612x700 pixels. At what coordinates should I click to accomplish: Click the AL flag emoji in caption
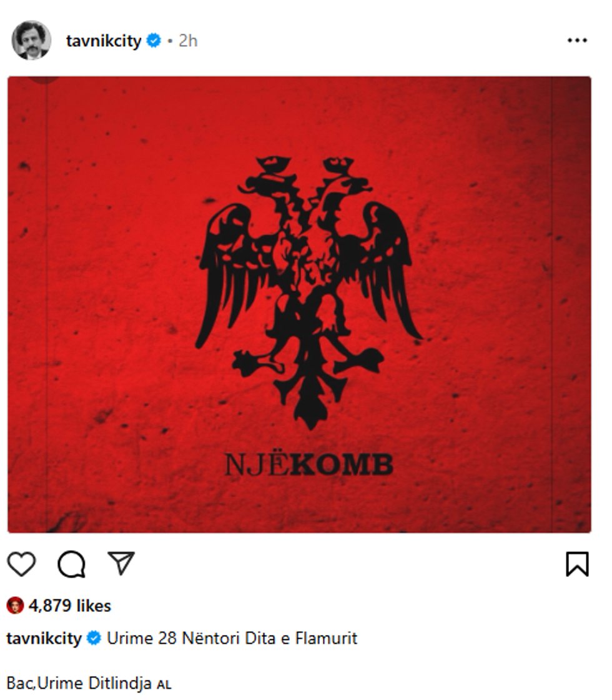(x=164, y=685)
